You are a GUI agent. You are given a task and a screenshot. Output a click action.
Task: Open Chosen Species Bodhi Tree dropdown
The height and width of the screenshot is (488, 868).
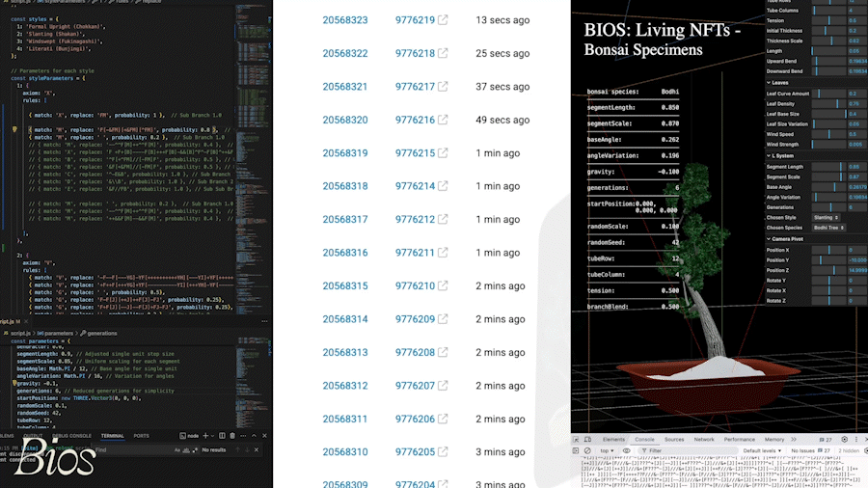point(828,228)
